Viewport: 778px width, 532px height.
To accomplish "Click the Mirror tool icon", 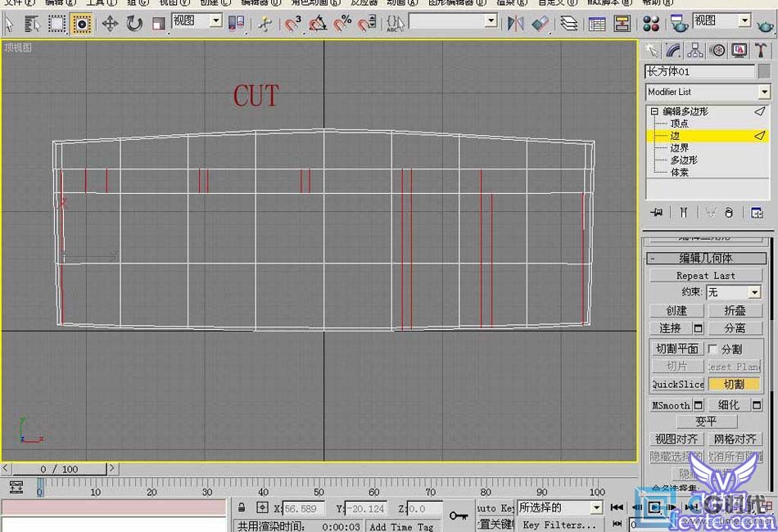I will (x=515, y=23).
